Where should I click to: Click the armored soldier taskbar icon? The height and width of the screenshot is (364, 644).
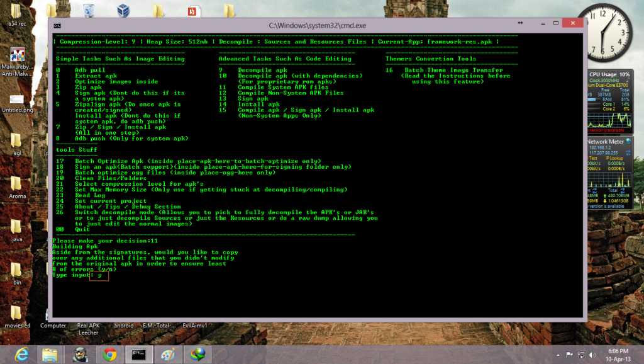click(x=80, y=354)
